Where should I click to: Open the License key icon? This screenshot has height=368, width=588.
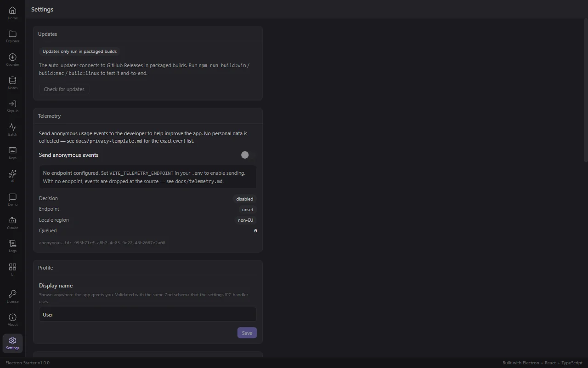click(12, 297)
